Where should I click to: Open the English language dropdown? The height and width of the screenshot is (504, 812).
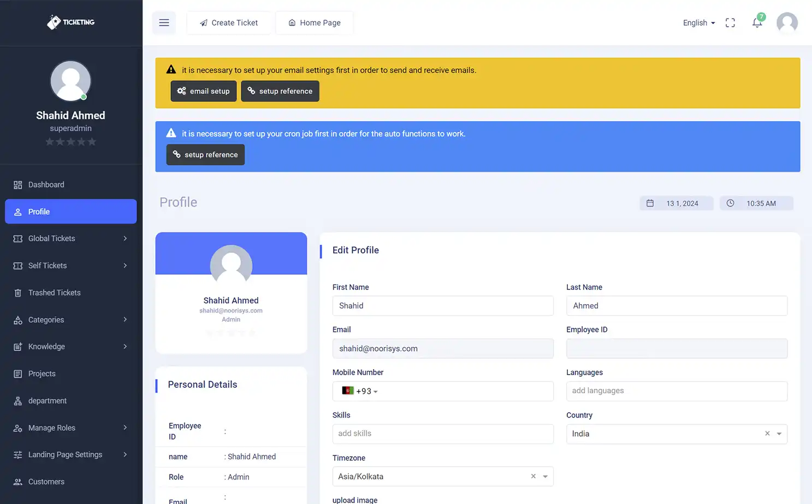coord(698,23)
